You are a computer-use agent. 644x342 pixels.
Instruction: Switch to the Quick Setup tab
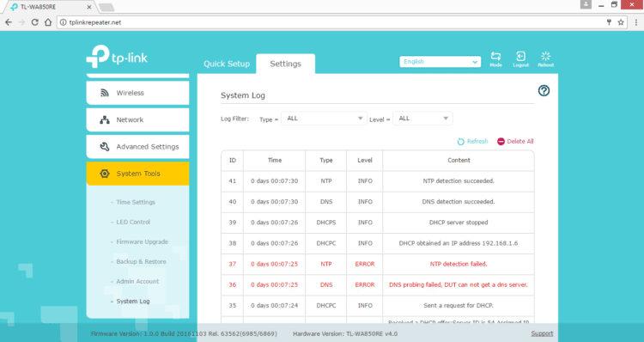click(227, 64)
